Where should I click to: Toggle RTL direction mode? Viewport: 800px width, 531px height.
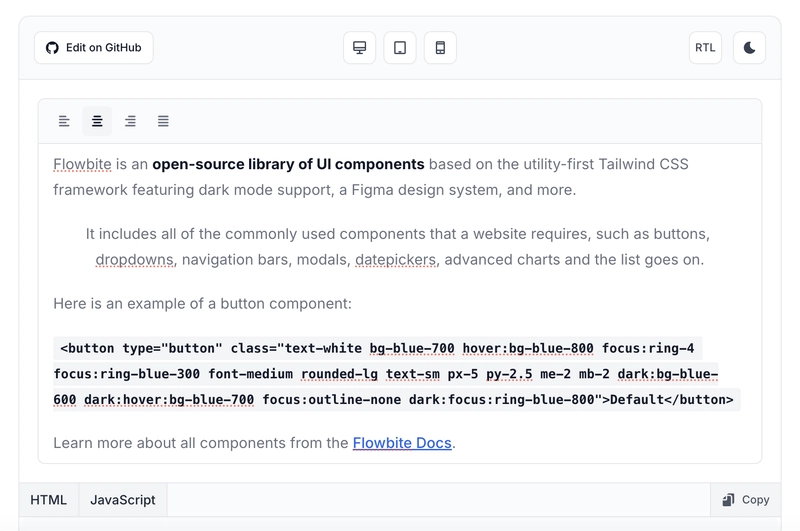click(705, 48)
